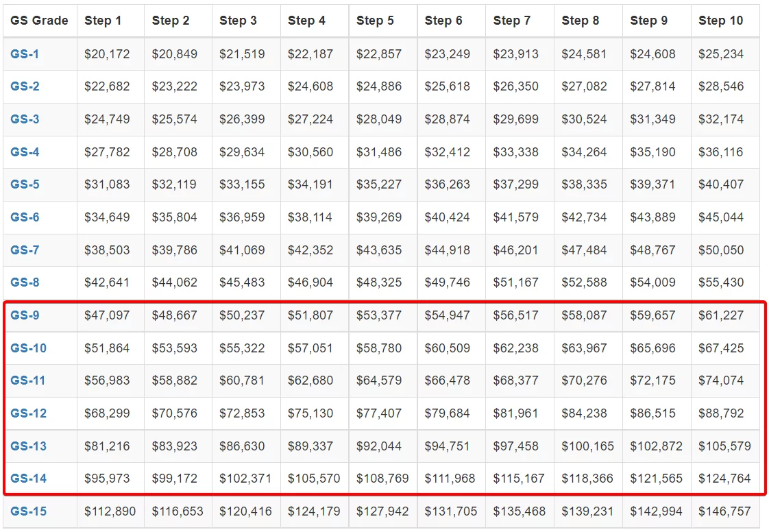Screen dimensions: 769x532
Task: Select the GS-12 Step 5 cell $77,407
Action: (x=379, y=413)
